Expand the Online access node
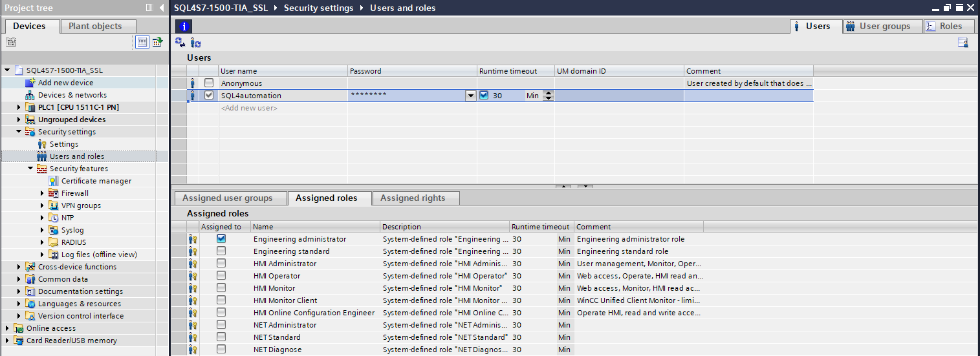The width and height of the screenshot is (980, 356). (x=7, y=328)
